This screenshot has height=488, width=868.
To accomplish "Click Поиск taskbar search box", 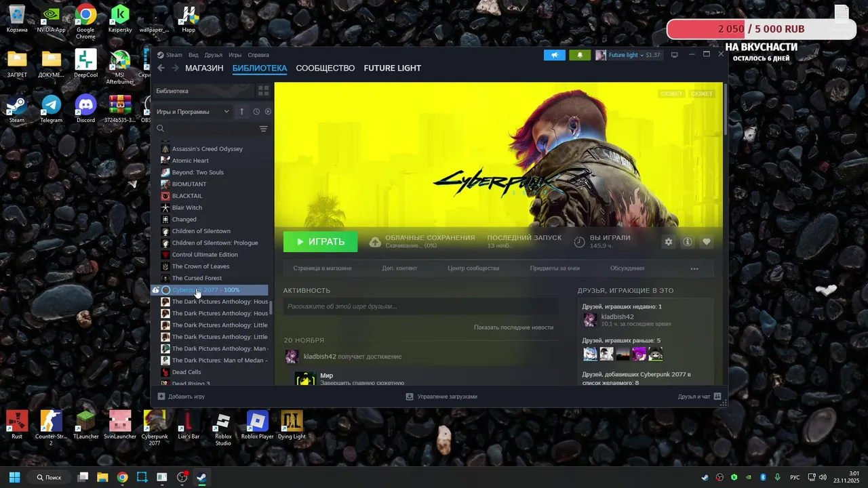I will tap(49, 477).
